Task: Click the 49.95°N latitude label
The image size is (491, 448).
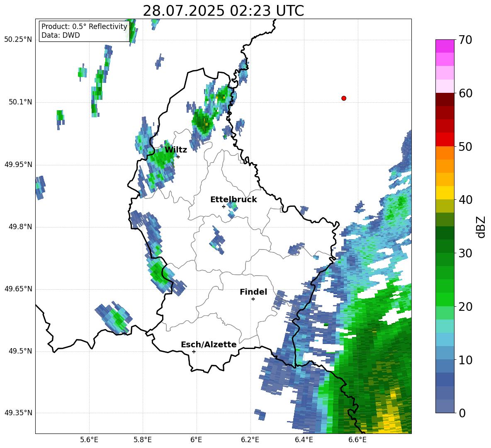Action: (x=18, y=165)
